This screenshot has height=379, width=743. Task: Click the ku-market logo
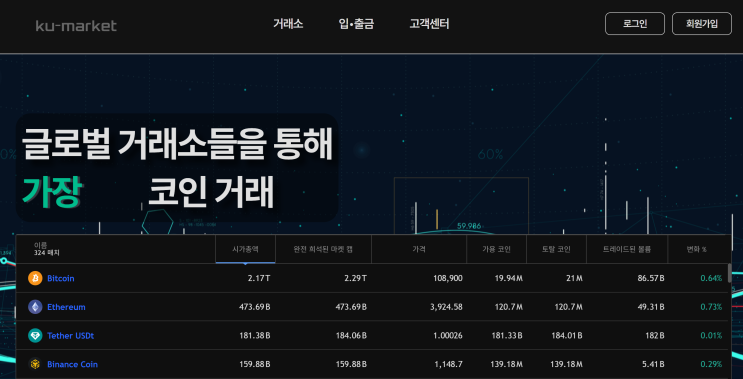coord(76,26)
